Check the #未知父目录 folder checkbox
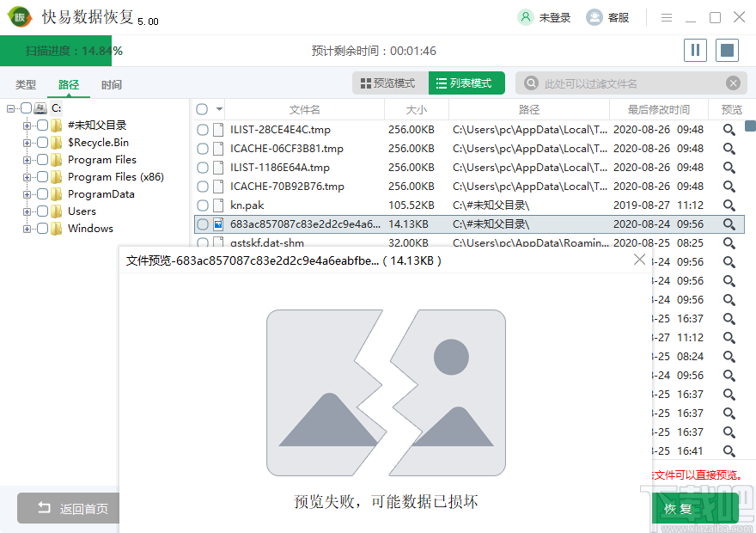The height and width of the screenshot is (533, 756). click(42, 126)
